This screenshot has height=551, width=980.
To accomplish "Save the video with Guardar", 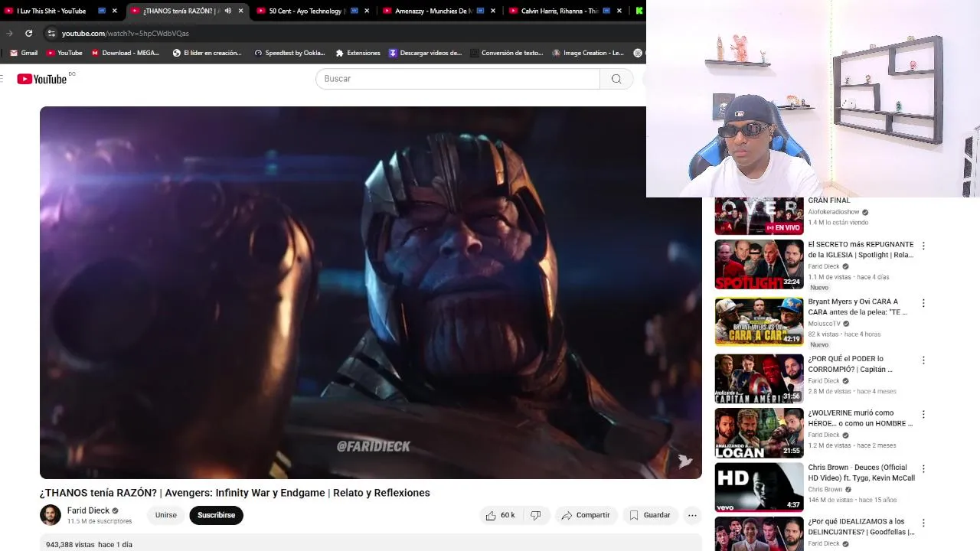I will coord(649,515).
